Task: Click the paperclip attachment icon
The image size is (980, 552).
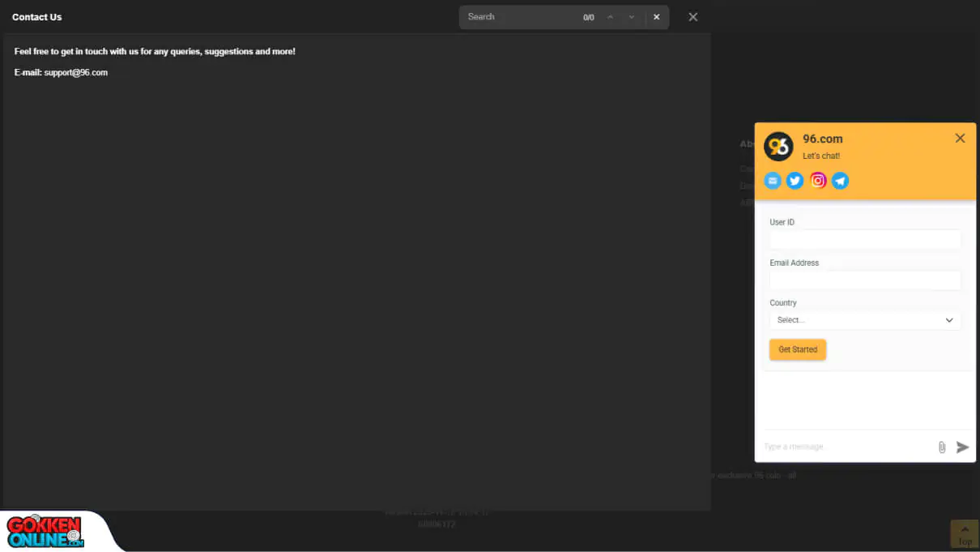Action: (942, 447)
